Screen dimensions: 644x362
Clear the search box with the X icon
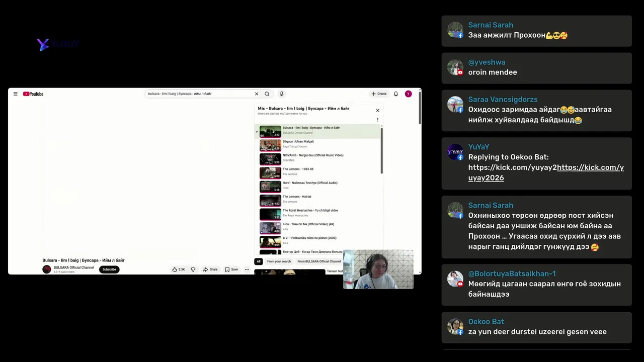click(257, 94)
